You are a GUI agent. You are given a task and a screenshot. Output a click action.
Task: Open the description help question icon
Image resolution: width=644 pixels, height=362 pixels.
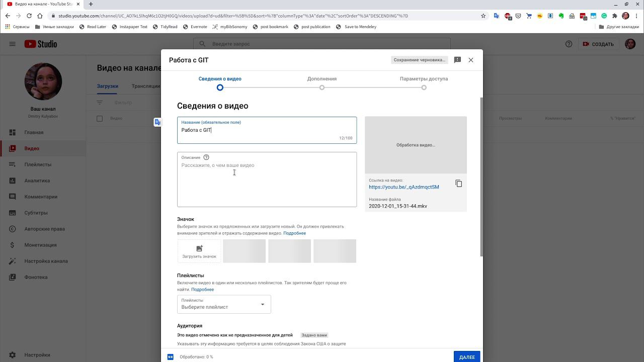pos(206,157)
